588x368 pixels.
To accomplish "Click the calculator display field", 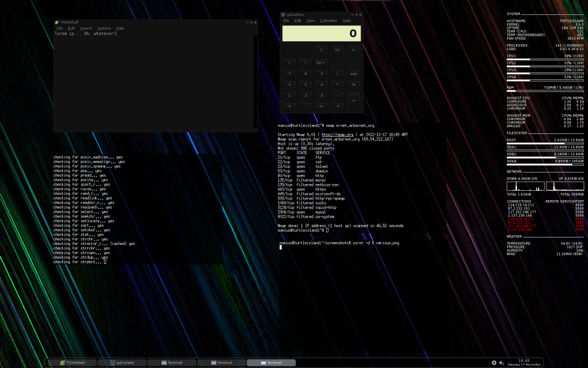I will click(x=322, y=33).
